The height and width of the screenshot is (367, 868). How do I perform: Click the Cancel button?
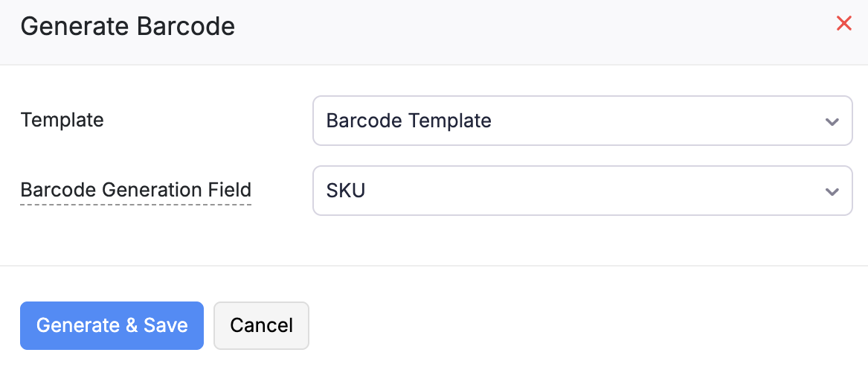pos(261,325)
